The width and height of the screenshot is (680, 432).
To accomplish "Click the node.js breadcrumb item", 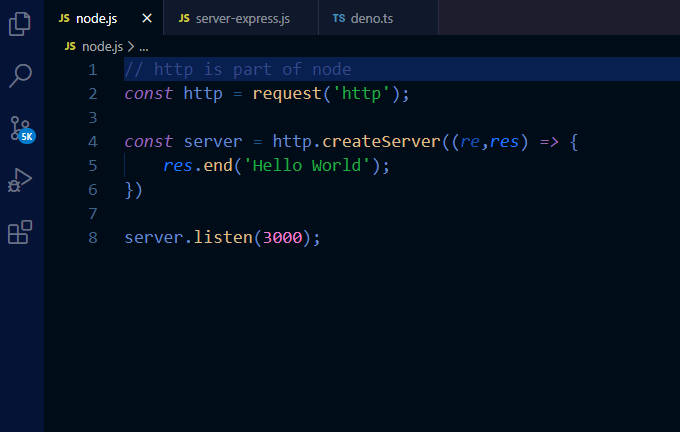I will click(102, 46).
